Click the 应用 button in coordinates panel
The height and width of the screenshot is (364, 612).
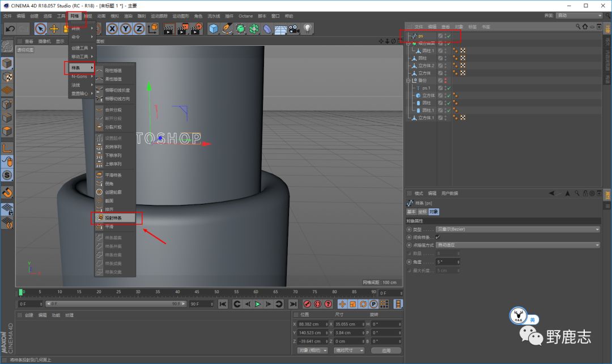386,350
